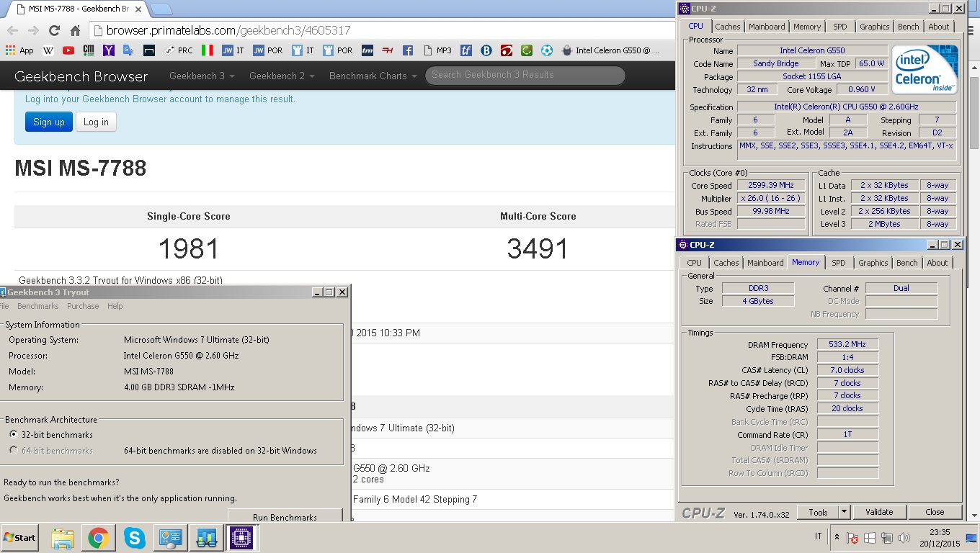Screen dimensions: 980x553
Task: Open Skype from the taskbar
Action: pos(135,538)
